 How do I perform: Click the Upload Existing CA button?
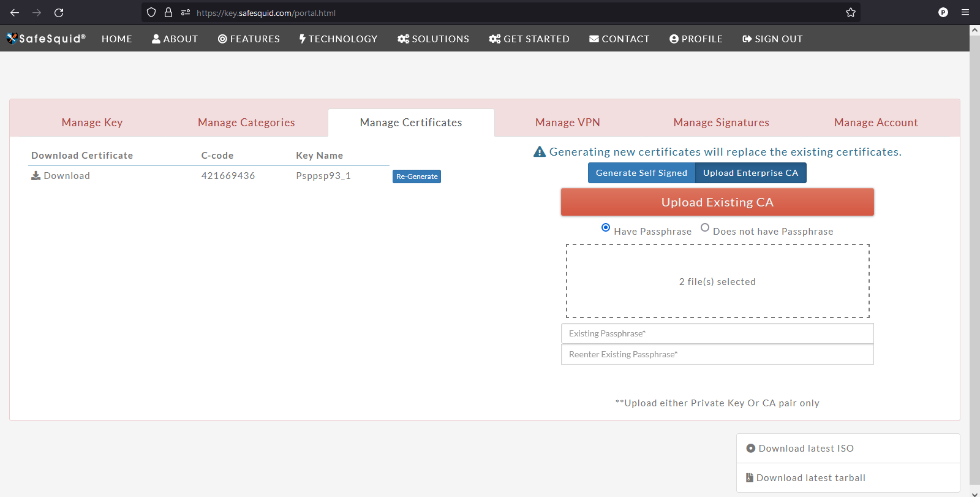(717, 202)
